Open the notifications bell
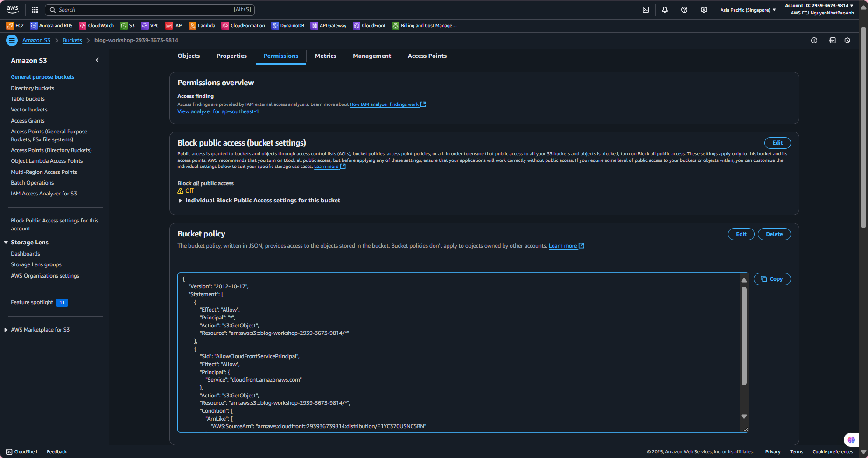 pyautogui.click(x=665, y=10)
